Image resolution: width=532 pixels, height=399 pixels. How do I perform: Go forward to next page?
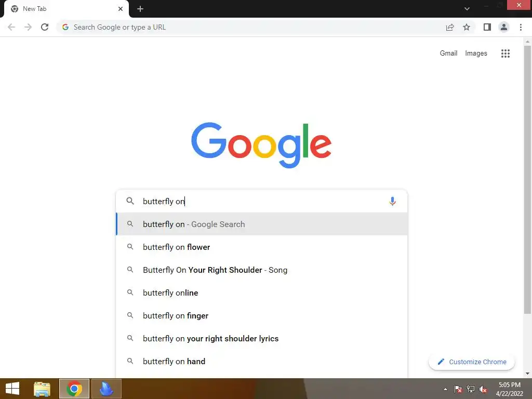click(28, 27)
